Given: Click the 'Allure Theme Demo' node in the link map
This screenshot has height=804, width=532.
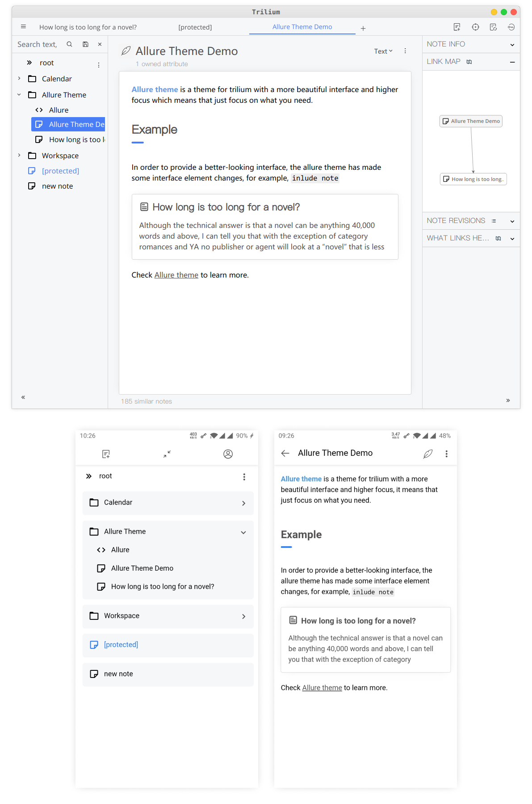Looking at the screenshot, I should 471,121.
